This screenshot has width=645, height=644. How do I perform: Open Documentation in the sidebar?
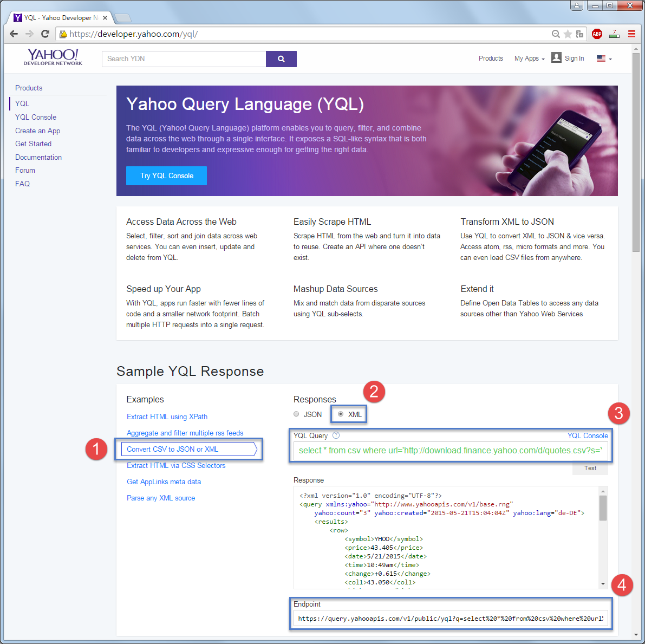[38, 157]
